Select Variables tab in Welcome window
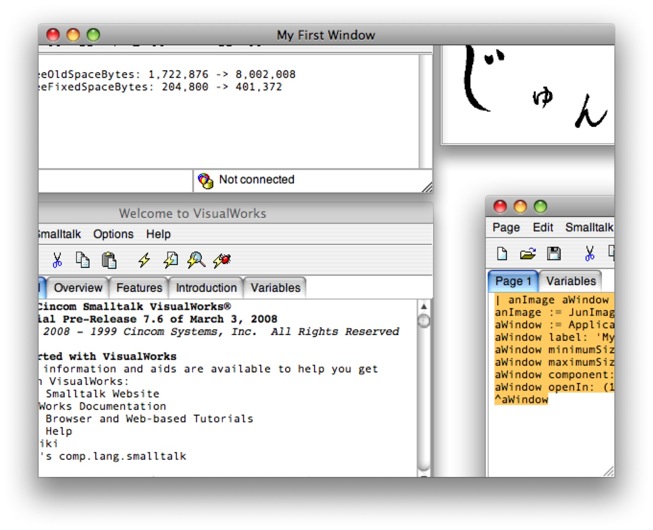Viewport: 653px width, 530px height. pos(275,288)
